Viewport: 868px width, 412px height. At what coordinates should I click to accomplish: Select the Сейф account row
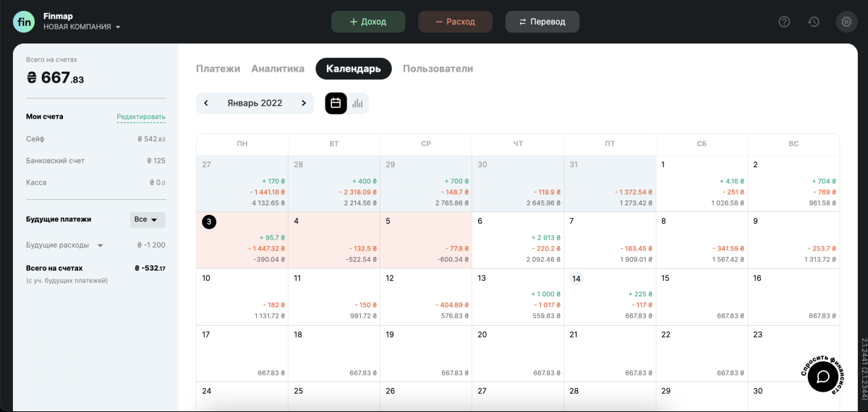pos(95,139)
